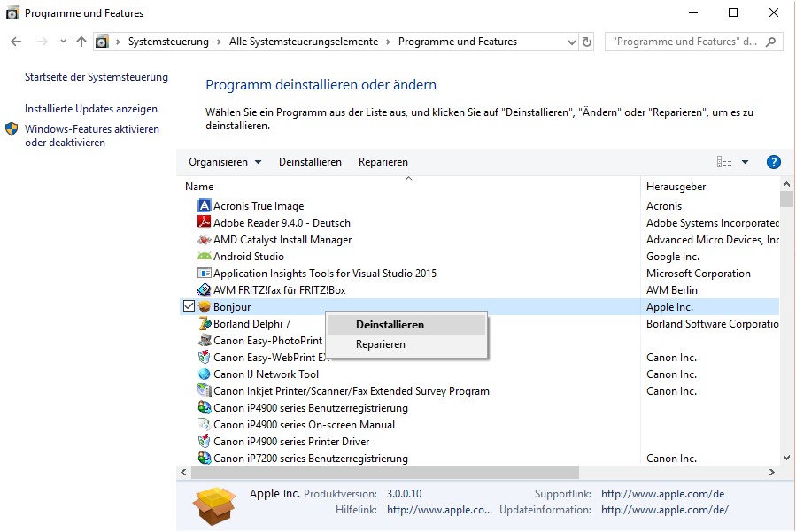Choose Reparieren from the context menu
Screen dimensions: 796x532
(x=406, y=344)
